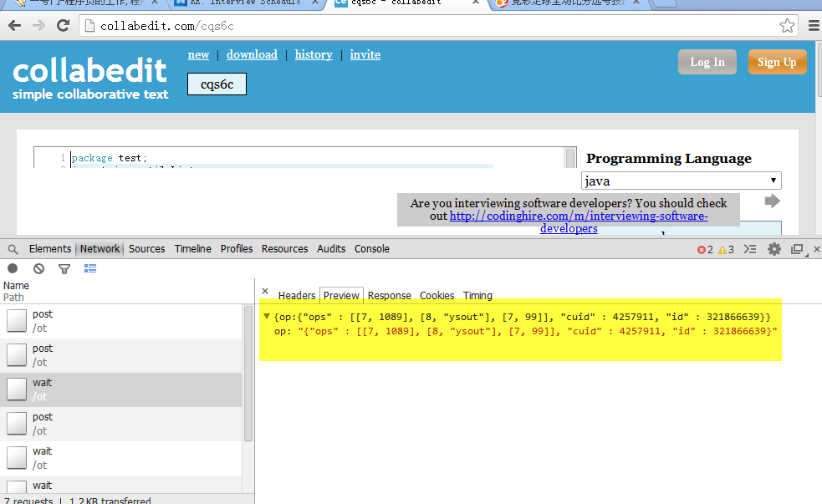822x504 pixels.
Task: Show the request Headers tab
Action: point(297,296)
